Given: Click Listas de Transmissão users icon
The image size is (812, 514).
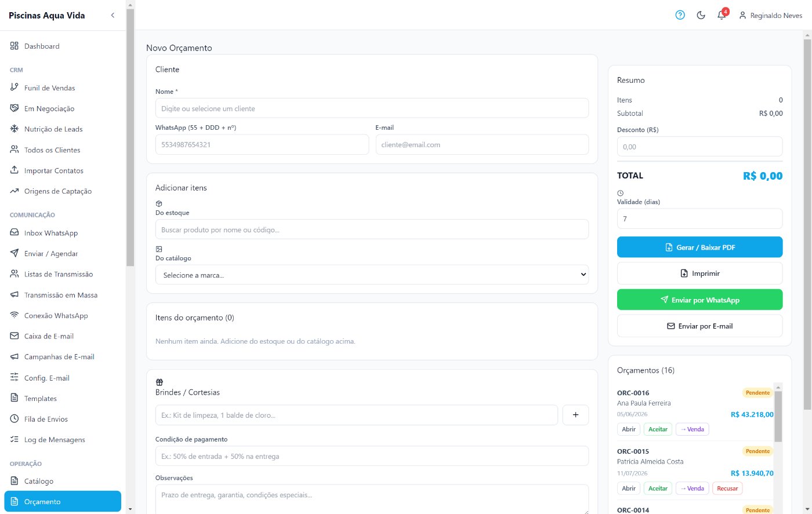Looking at the screenshot, I should click(14, 274).
